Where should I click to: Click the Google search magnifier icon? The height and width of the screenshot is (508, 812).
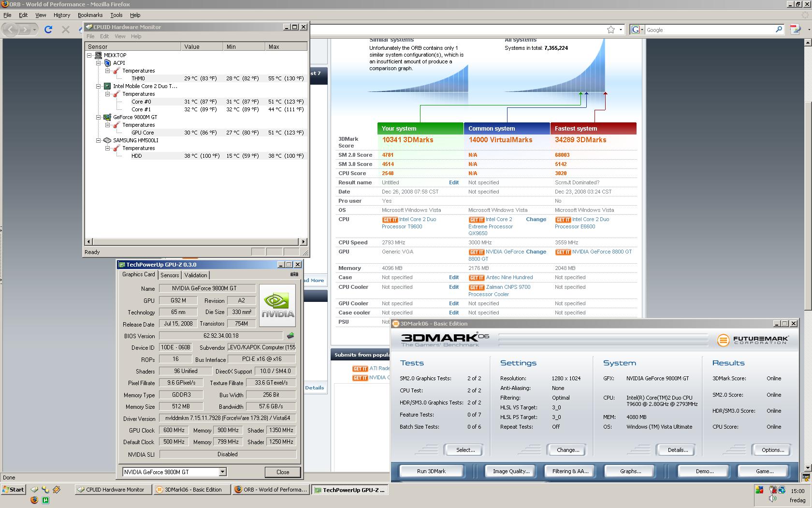(x=779, y=30)
